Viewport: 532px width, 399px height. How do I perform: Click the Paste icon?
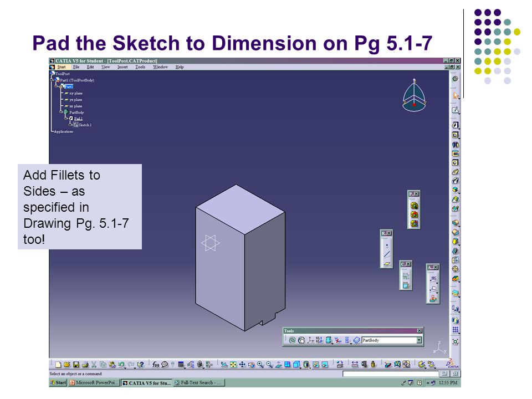(x=112, y=365)
